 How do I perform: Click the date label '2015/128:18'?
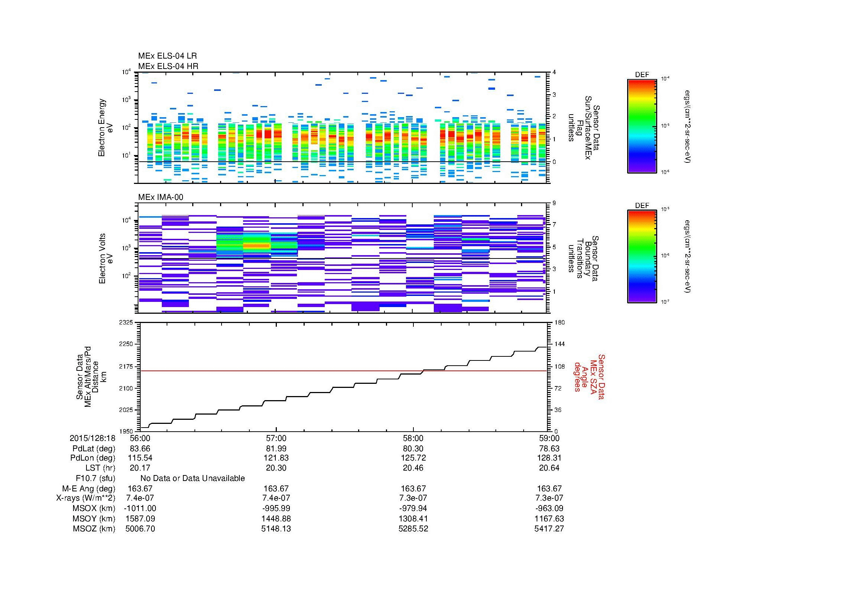(x=92, y=438)
